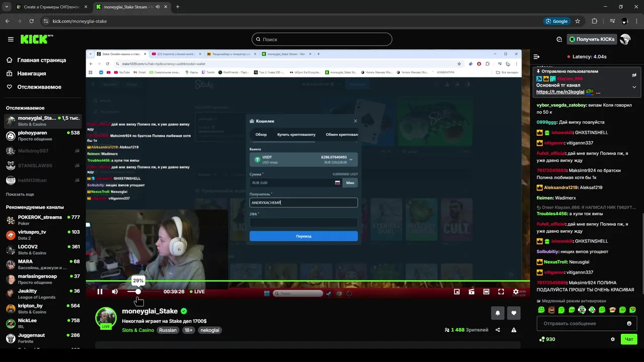Collapse the chat panel
Viewport: 644px width, 362px height.
click(x=536, y=57)
